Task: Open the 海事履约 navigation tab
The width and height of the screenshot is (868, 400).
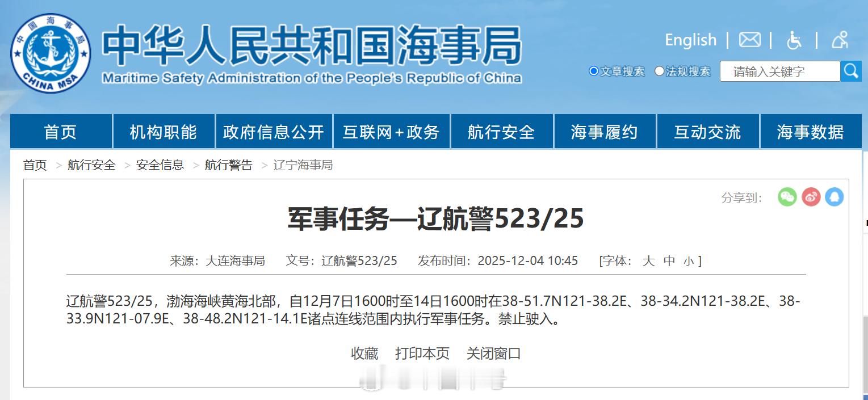Action: (605, 132)
